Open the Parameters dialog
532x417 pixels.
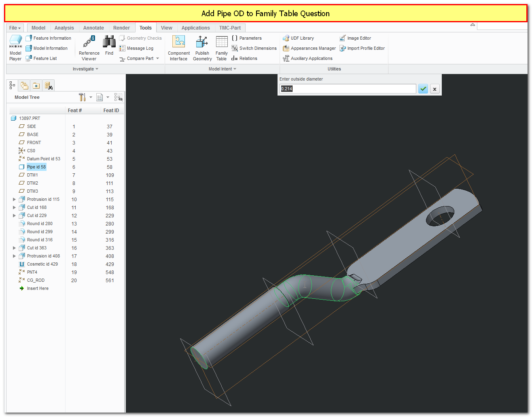[x=246, y=38]
